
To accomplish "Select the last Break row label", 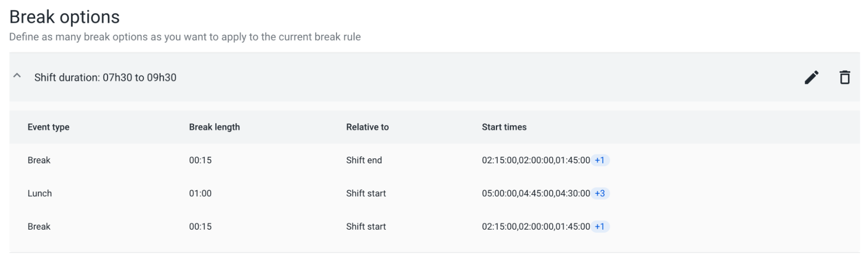I will tap(39, 227).
